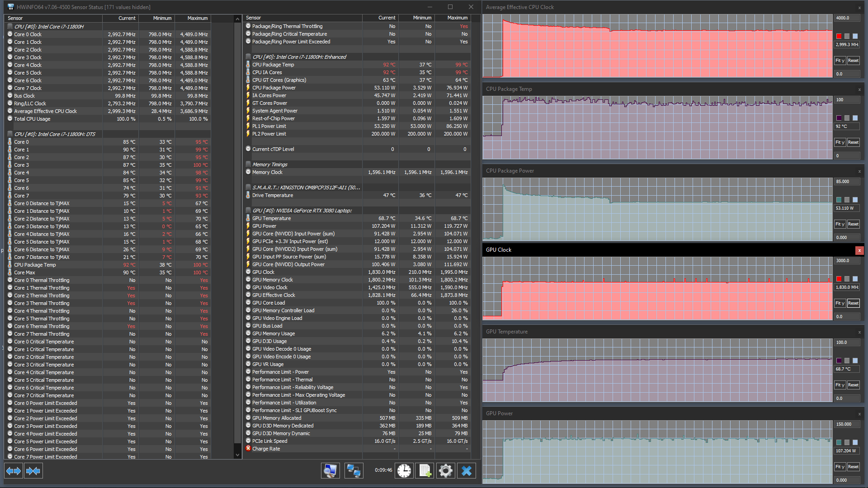Image resolution: width=868 pixels, height=488 pixels.
Task: Click the shrink columns inward-arrows icon
Action: click(33, 471)
